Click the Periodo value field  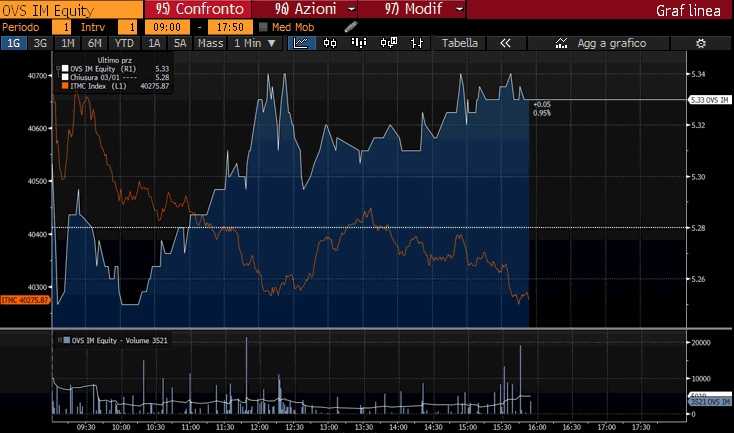point(61,27)
